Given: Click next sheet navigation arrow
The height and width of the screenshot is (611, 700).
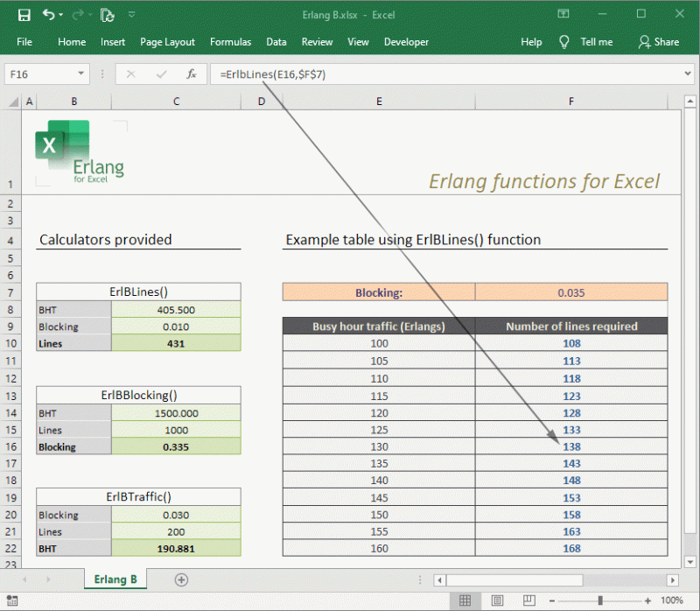Looking at the screenshot, I should pos(48,579).
